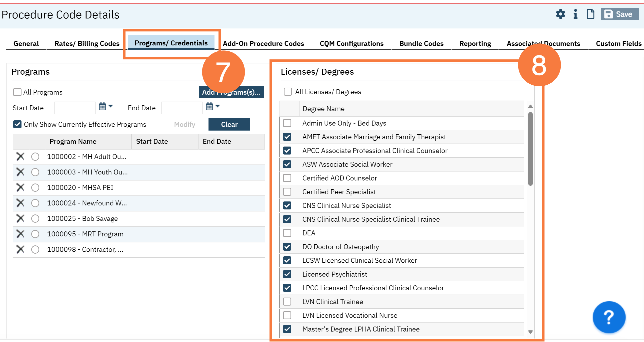Open End Date calendar picker icon
The height and width of the screenshot is (342, 644).
click(x=209, y=107)
